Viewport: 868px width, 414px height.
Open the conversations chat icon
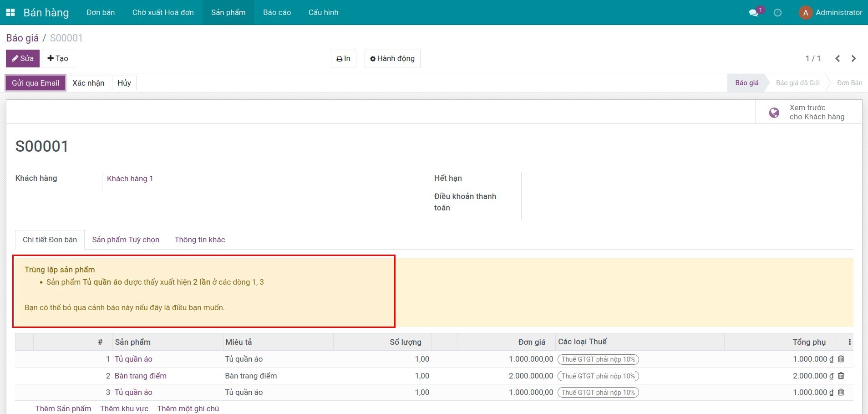pyautogui.click(x=754, y=13)
